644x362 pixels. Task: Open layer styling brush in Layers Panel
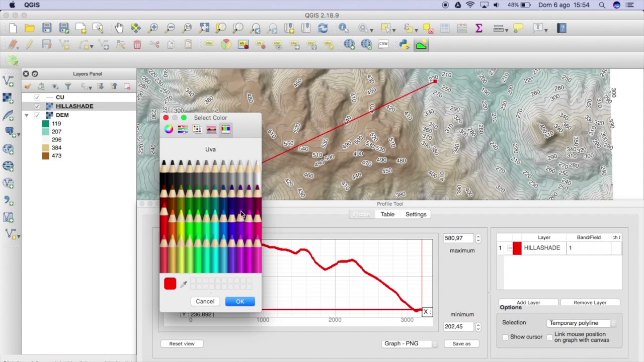tap(28, 86)
